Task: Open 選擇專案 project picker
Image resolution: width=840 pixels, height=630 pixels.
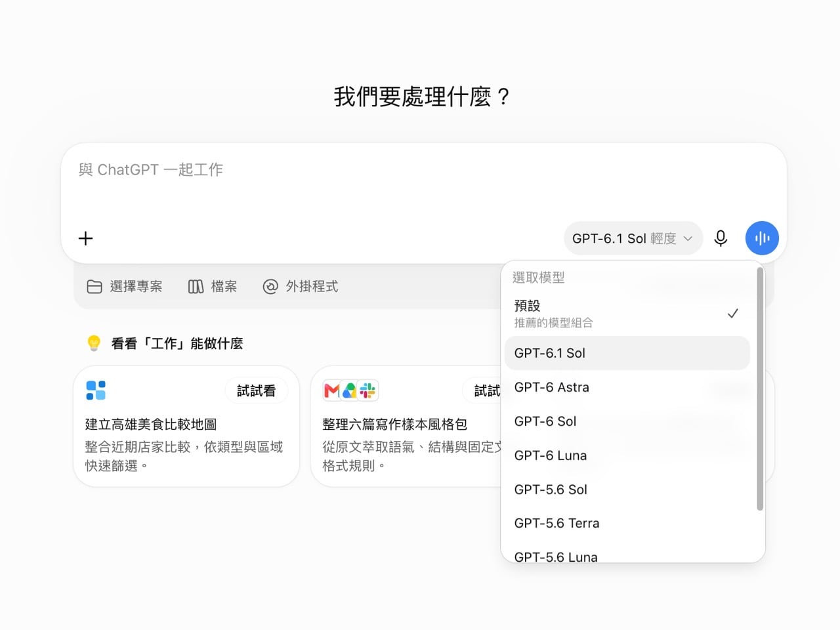Action: pyautogui.click(x=125, y=287)
